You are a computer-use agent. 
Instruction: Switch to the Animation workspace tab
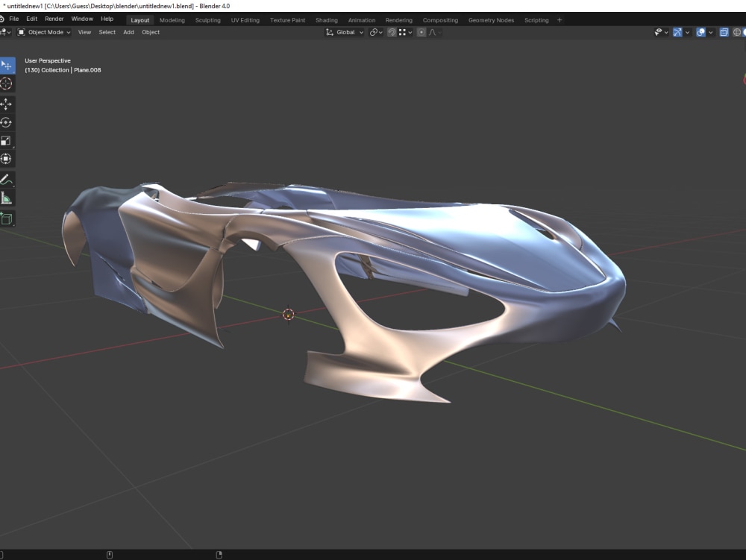click(362, 20)
